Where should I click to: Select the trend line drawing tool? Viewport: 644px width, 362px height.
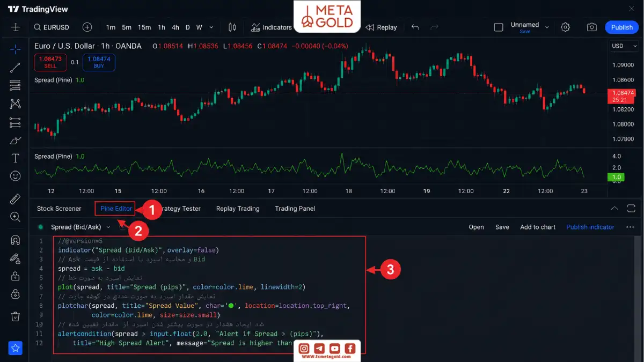pos(15,68)
